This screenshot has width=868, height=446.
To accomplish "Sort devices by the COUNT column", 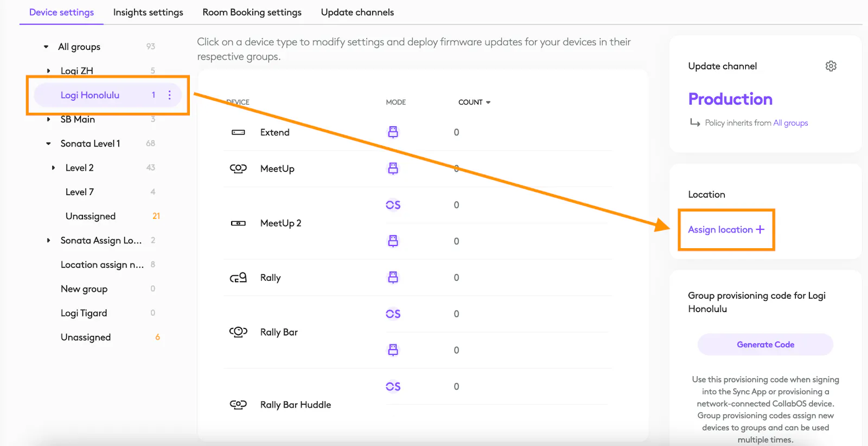I will (x=474, y=102).
